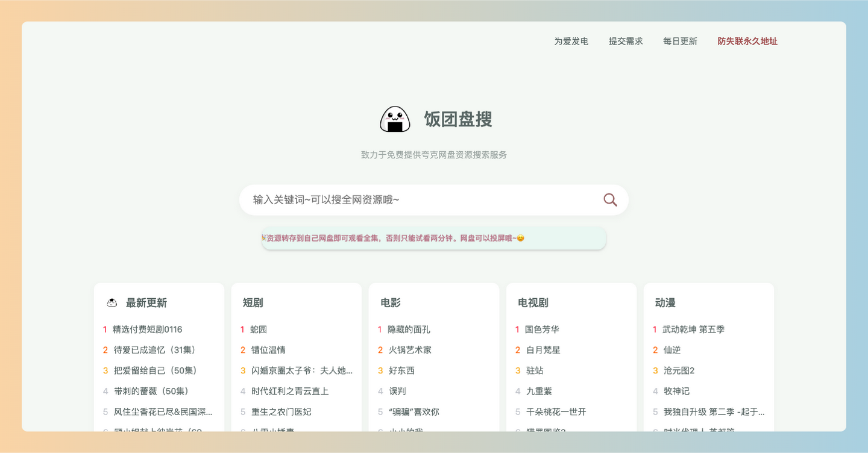Click the rice ball logo icon
This screenshot has height=453, width=868.
pos(395,119)
